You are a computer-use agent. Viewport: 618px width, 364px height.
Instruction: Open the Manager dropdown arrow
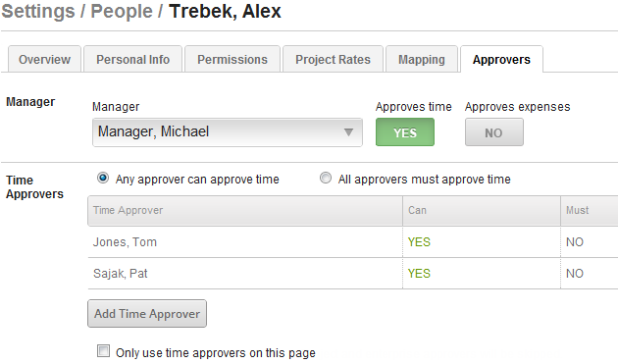(348, 132)
